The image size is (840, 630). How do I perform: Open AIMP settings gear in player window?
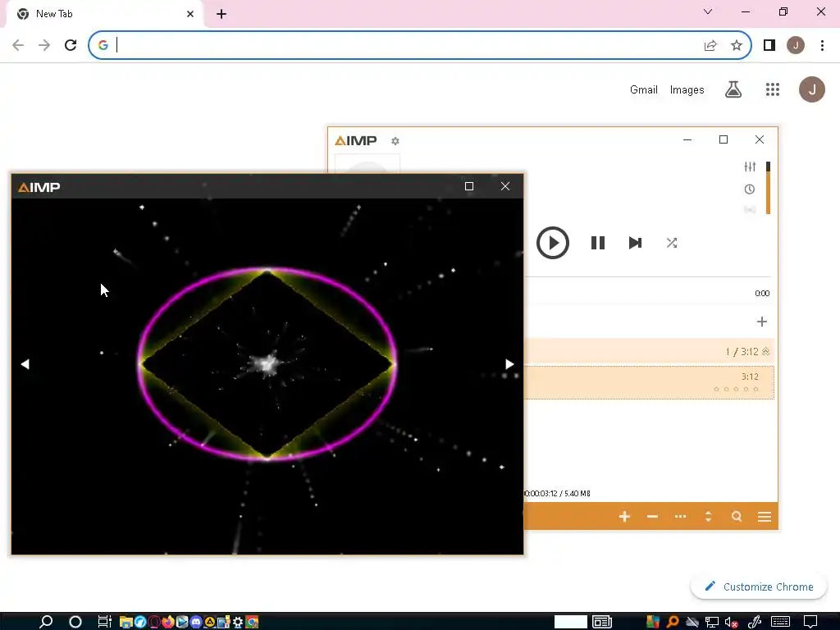click(395, 141)
